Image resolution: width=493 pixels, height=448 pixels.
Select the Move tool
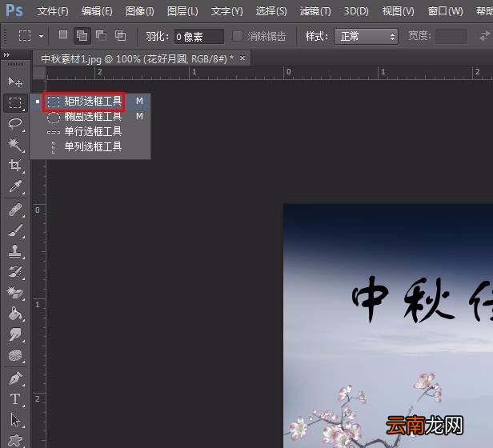14,82
